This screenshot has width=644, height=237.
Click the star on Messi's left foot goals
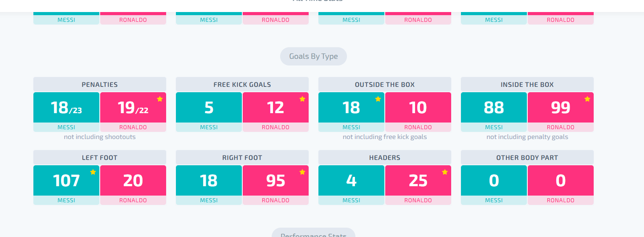[x=93, y=172]
